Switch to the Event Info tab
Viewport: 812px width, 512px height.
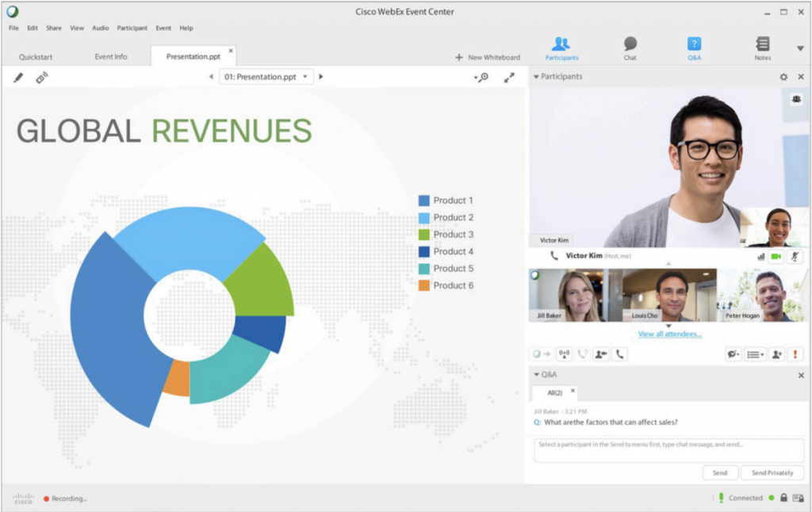[111, 56]
